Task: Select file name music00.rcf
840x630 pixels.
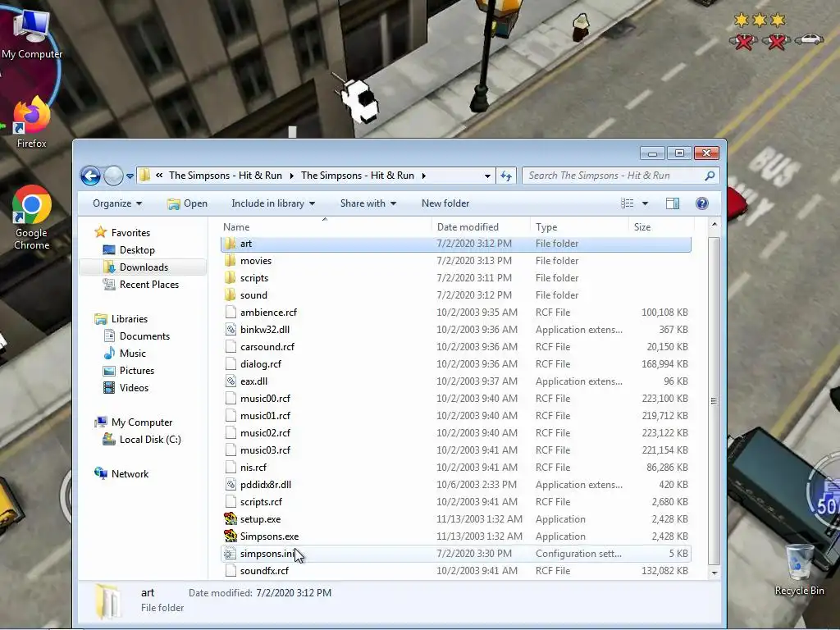Action: [x=265, y=399]
